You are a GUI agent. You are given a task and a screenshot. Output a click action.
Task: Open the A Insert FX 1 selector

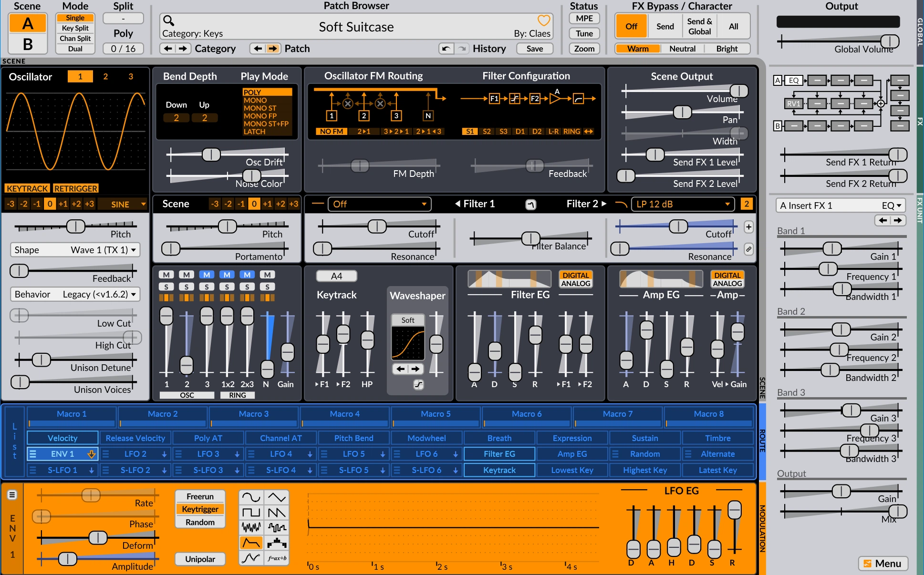click(840, 205)
